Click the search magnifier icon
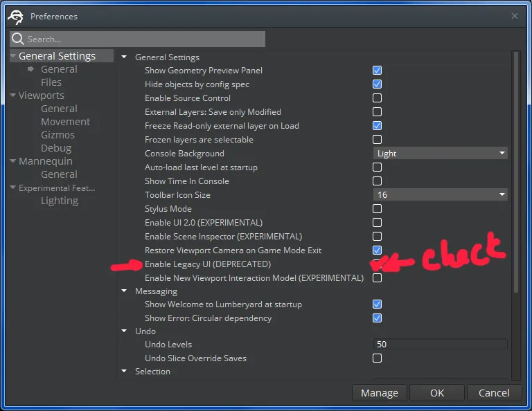532x411 pixels. click(17, 39)
